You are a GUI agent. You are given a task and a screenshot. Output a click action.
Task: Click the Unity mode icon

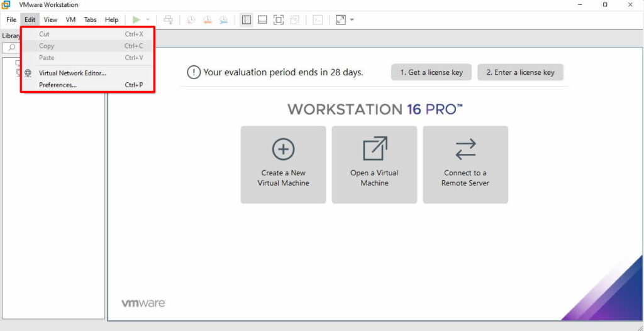pos(294,19)
